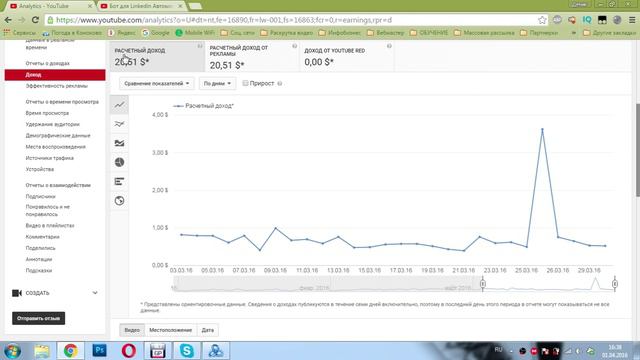Image resolution: width=640 pixels, height=360 pixels.
Task: Open Видео в плейлистах report
Action: click(x=50, y=225)
